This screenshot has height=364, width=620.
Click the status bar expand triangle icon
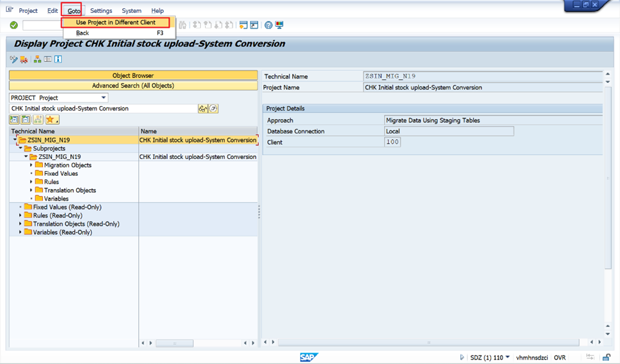(x=462, y=357)
